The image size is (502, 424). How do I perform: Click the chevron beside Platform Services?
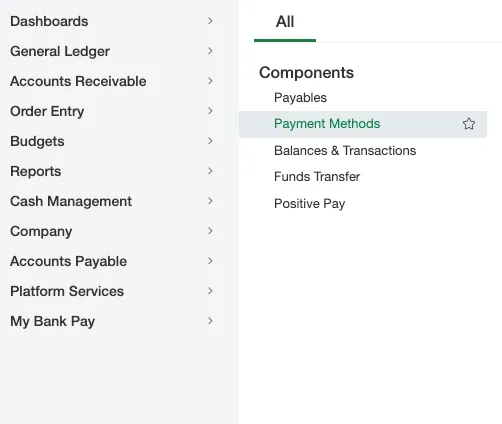(210, 291)
